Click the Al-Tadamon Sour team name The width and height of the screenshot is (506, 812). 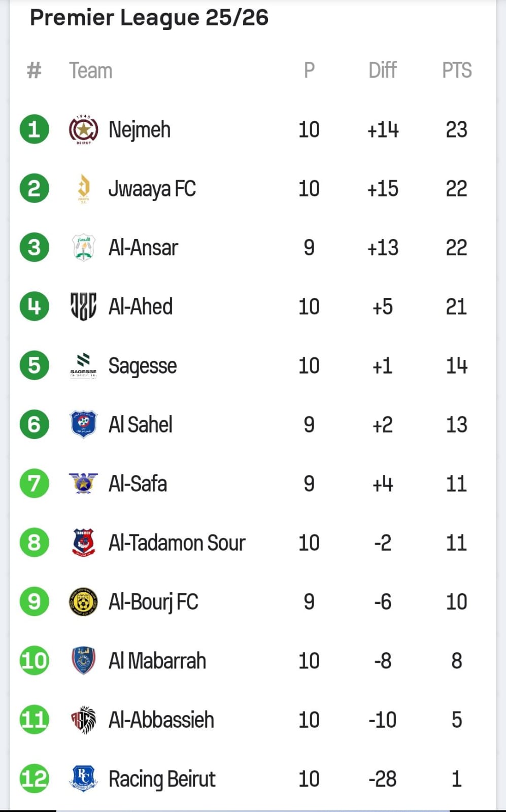(x=177, y=543)
